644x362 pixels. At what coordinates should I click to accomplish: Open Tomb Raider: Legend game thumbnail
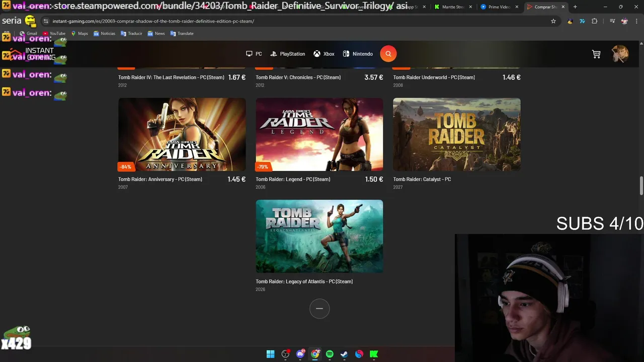pyautogui.click(x=319, y=134)
